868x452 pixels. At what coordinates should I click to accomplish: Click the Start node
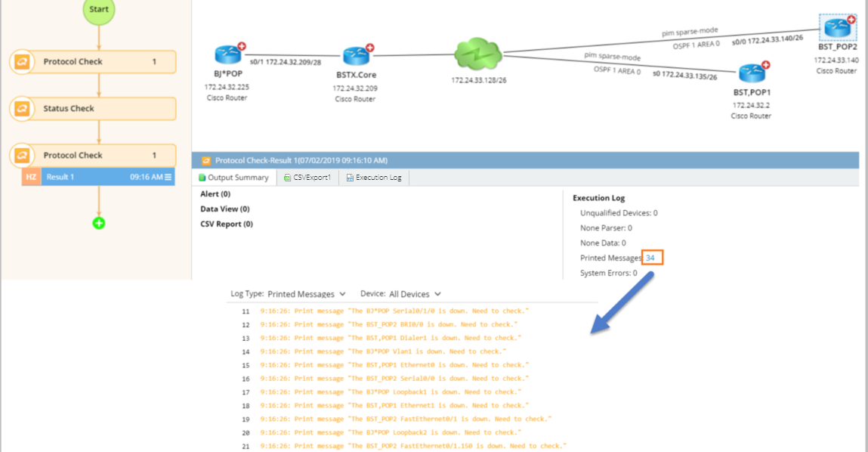point(99,10)
